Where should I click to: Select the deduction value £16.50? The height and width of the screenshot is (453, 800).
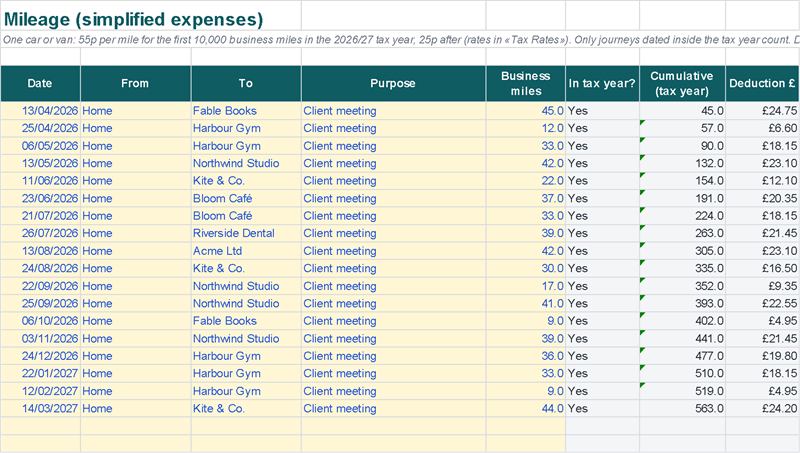click(x=763, y=268)
